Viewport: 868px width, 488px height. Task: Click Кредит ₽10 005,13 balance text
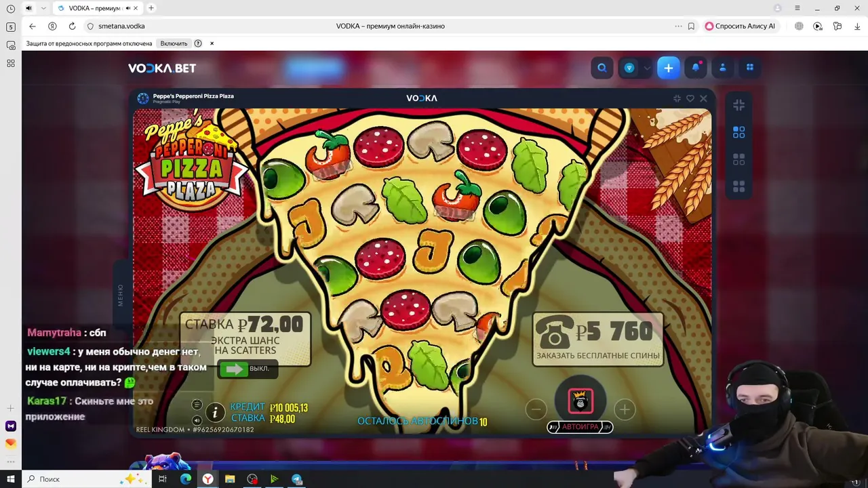point(269,407)
